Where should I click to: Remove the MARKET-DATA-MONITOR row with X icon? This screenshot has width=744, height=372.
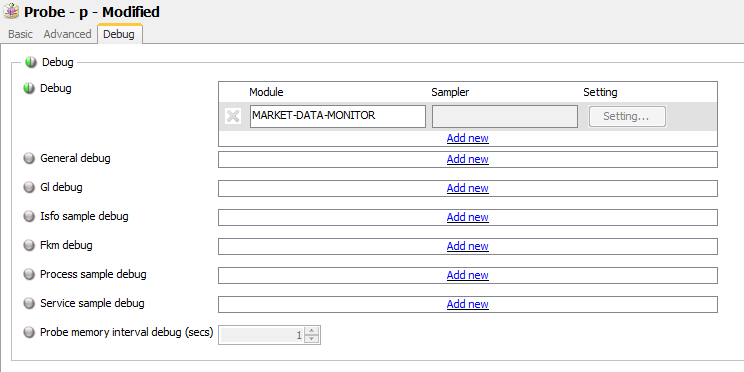(233, 116)
